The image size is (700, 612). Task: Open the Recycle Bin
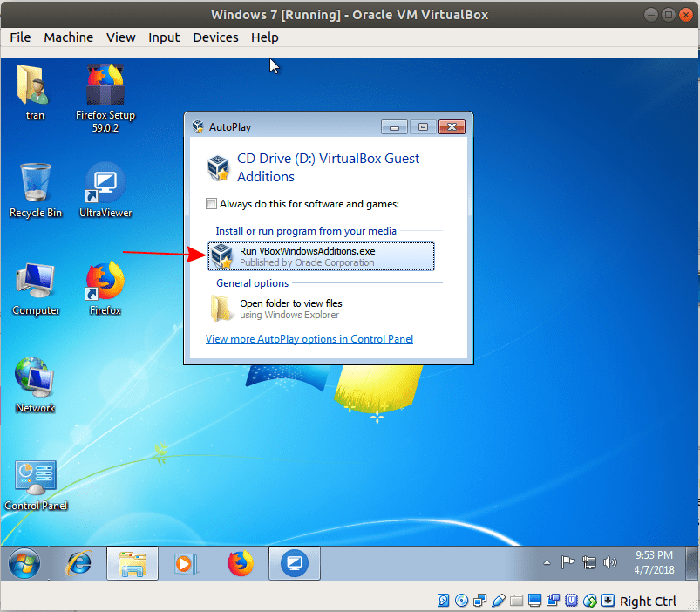coord(35,183)
